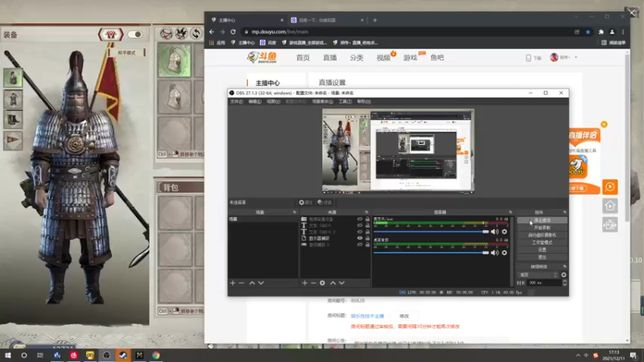
Task: Bookmark this page with the star icon
Action: [588, 31]
